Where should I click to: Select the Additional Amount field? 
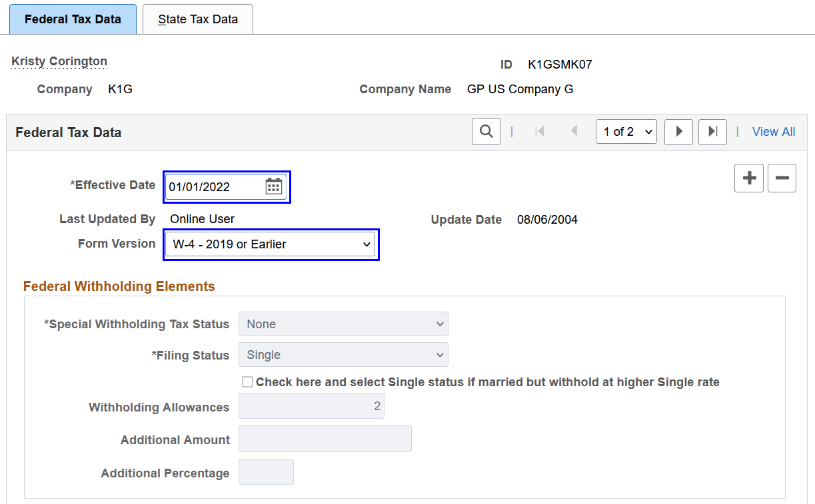(325, 438)
